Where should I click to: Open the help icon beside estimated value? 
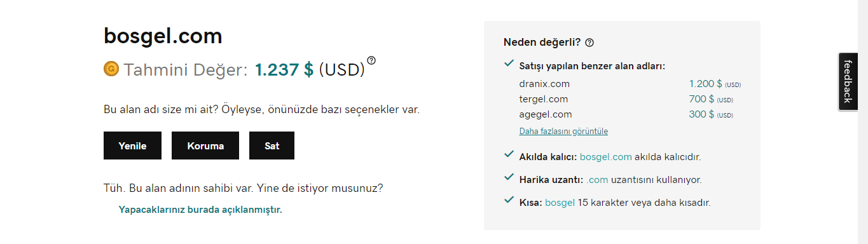(x=371, y=60)
